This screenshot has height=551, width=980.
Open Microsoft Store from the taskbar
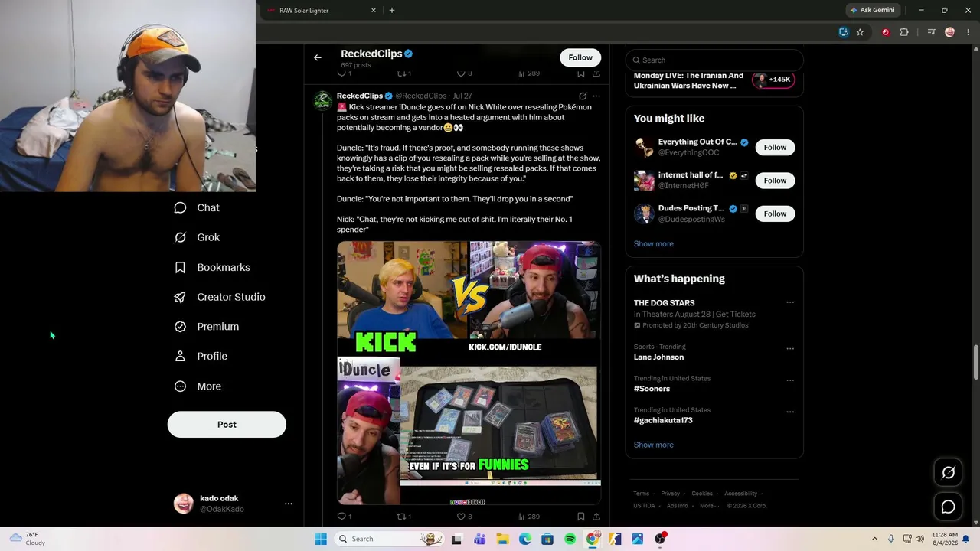547,540
